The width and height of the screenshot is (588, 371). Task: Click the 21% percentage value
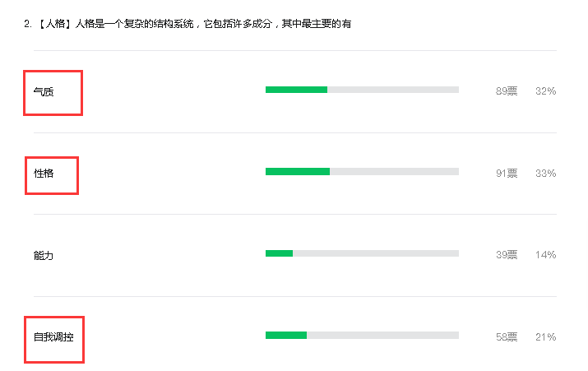tap(545, 337)
